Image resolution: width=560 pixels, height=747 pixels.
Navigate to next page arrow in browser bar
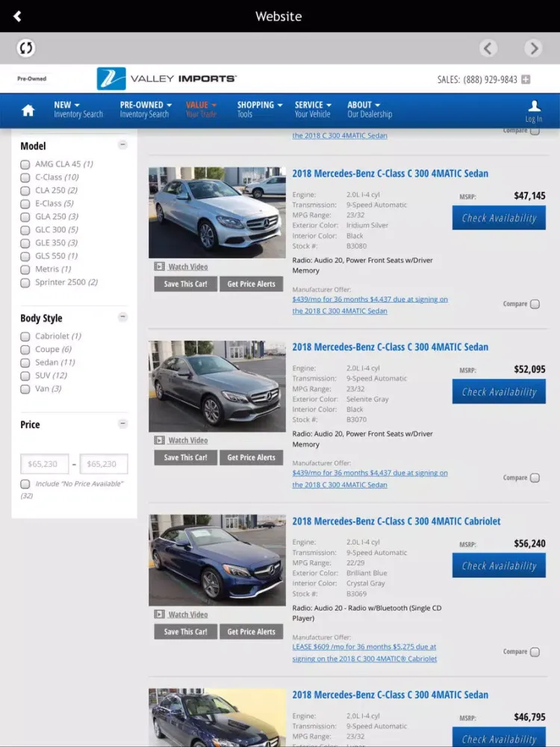(x=533, y=48)
